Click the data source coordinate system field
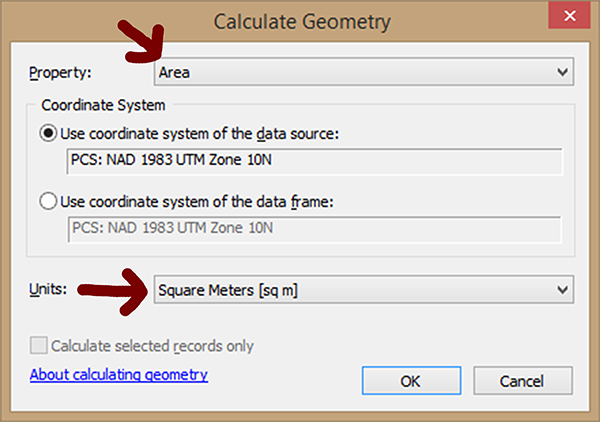 click(x=312, y=161)
